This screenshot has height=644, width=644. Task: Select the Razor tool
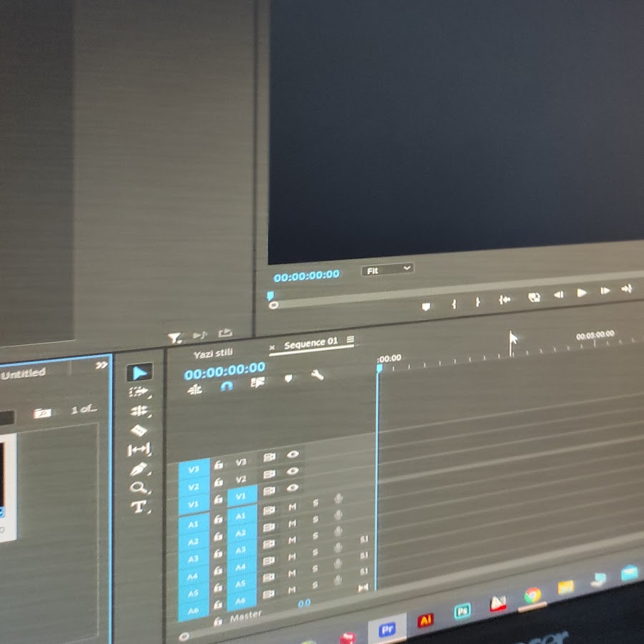[x=139, y=430]
